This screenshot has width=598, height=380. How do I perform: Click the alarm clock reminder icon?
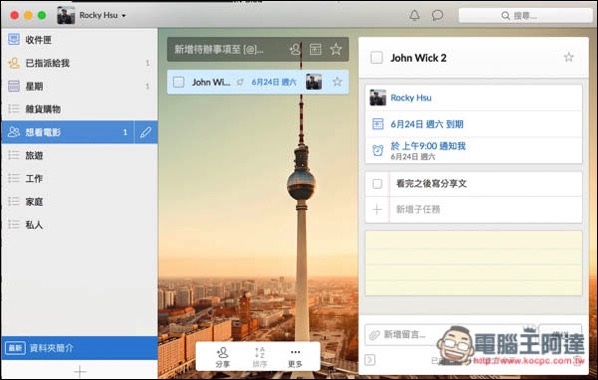tap(378, 150)
